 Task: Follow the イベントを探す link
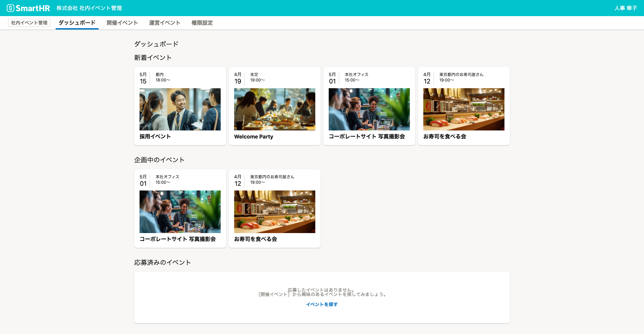(x=322, y=304)
